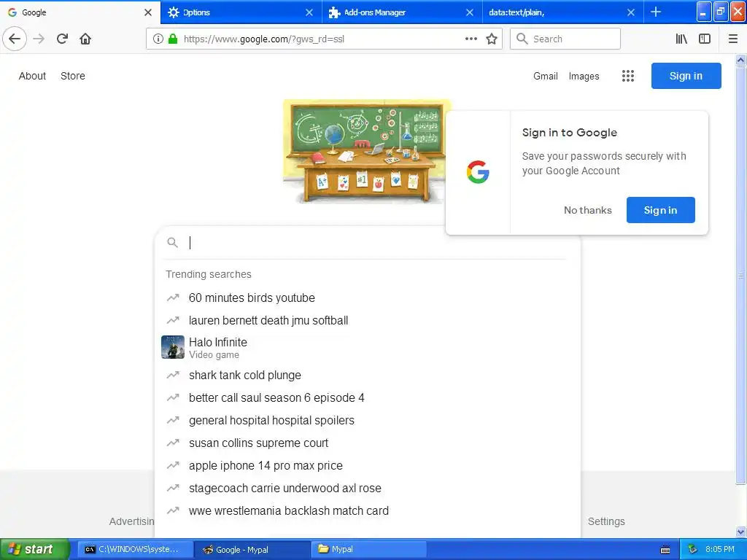Click the forward navigation arrow
Viewport: 747px width, 560px height.
click(39, 39)
